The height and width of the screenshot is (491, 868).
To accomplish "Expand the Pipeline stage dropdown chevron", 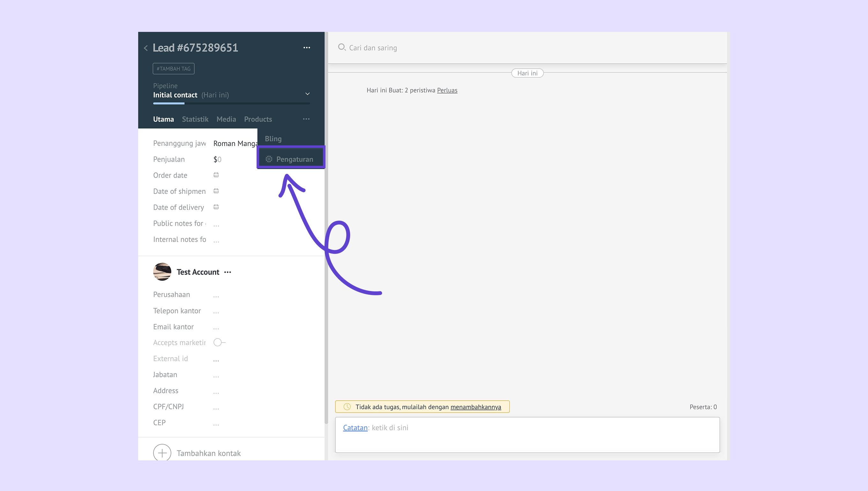I will coord(307,94).
